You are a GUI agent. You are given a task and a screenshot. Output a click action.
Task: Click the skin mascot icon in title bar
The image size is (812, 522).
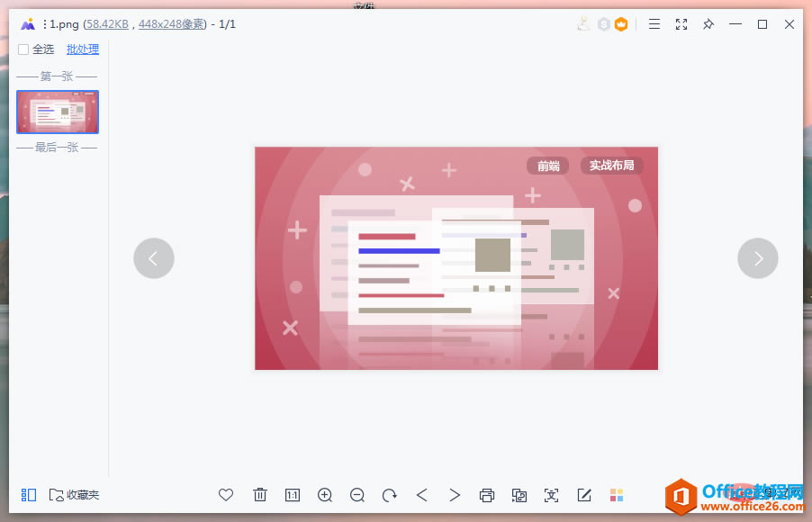(x=583, y=23)
